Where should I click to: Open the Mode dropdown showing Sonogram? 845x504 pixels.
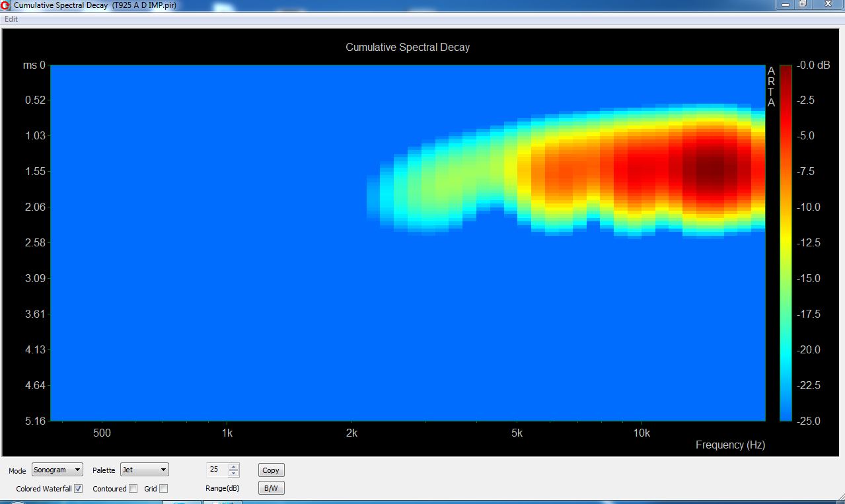57,470
